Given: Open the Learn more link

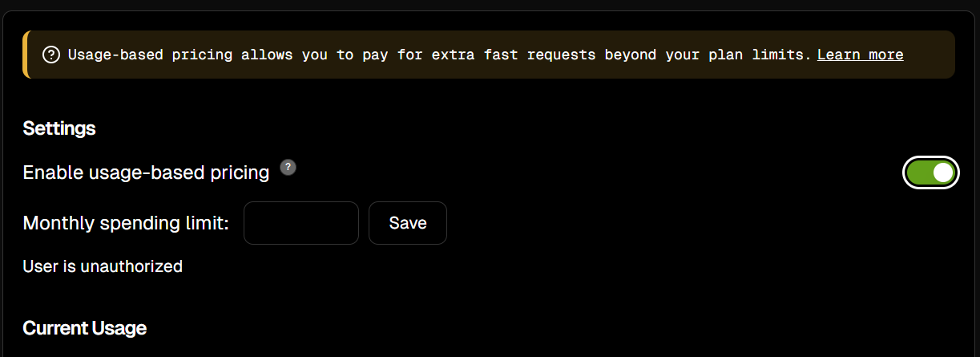Looking at the screenshot, I should (861, 55).
